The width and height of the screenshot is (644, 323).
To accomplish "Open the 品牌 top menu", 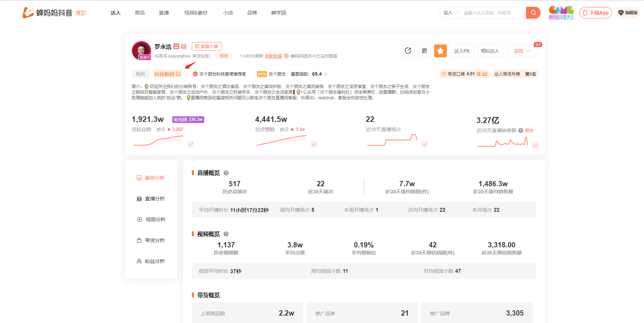I will 252,13.
